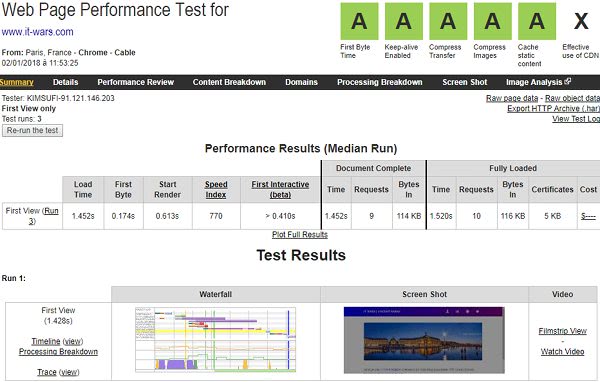Screen dimensions: 600x382
Task: Click the Speed Index column header link
Action: point(216,189)
